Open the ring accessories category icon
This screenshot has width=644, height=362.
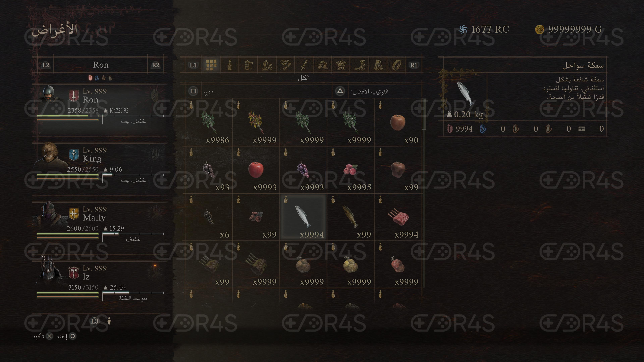click(x=396, y=65)
